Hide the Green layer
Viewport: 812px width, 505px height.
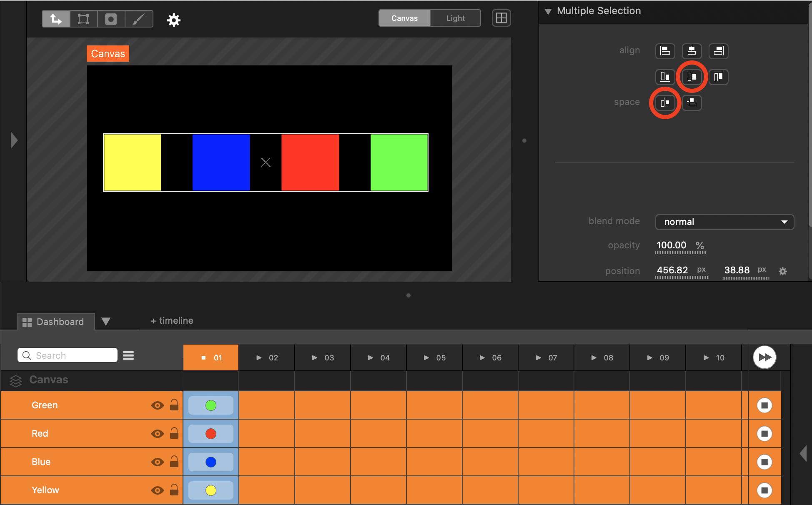coord(157,405)
